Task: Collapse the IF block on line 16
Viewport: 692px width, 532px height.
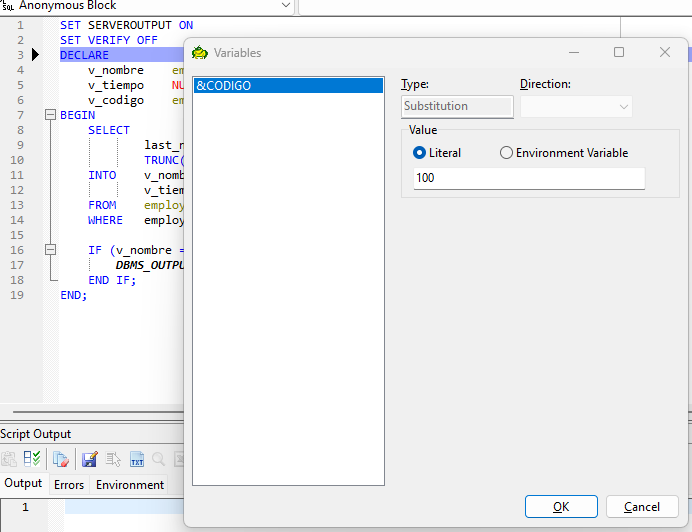Action: [51, 251]
